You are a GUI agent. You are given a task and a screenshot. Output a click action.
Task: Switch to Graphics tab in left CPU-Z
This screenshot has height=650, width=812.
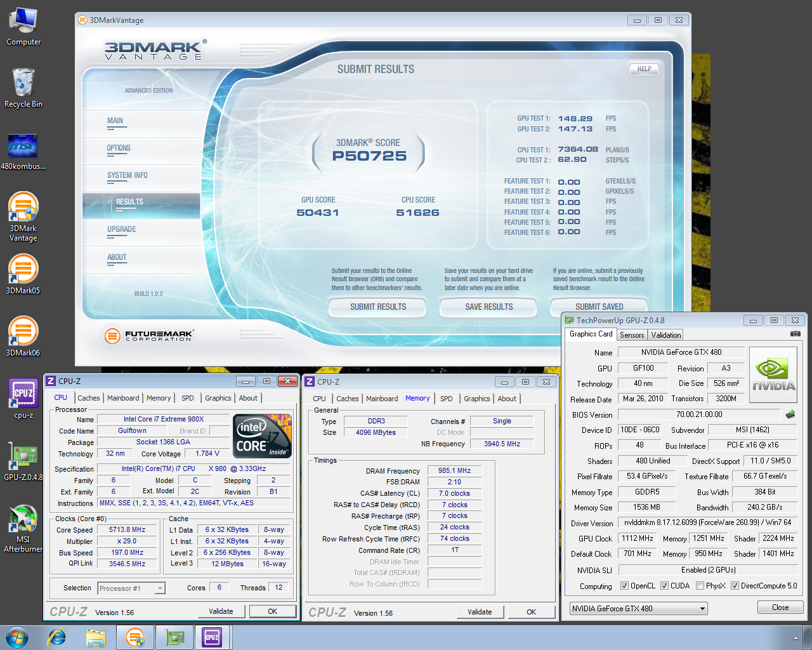point(218,398)
